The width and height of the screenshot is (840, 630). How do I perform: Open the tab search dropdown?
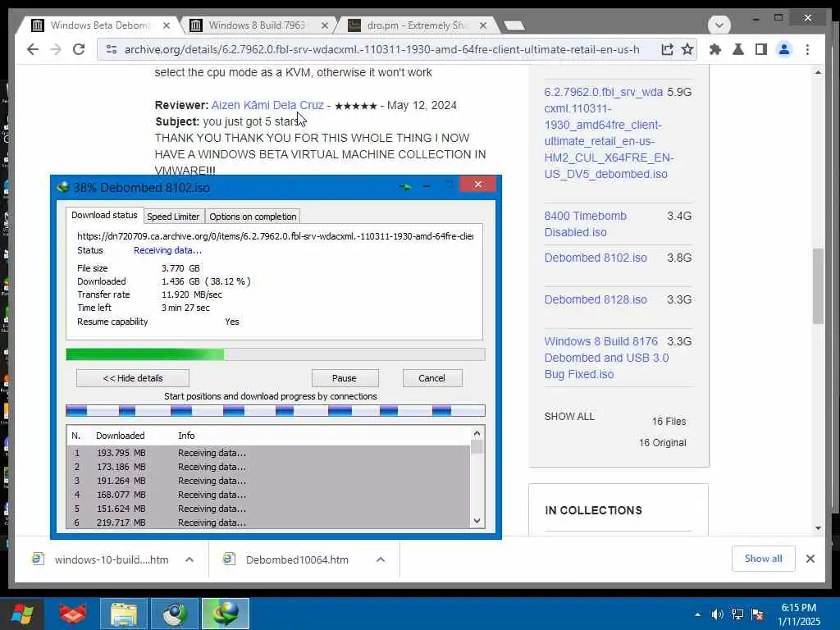click(x=719, y=25)
